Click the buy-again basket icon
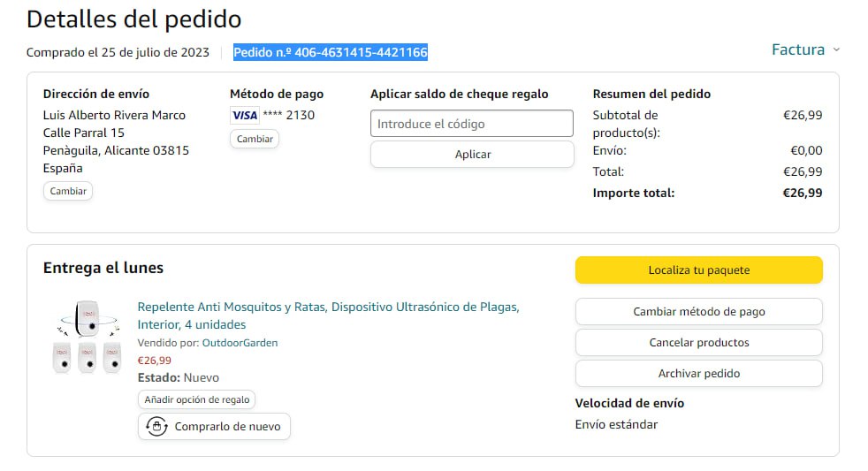Screen dimensions: 868x471 tap(156, 427)
